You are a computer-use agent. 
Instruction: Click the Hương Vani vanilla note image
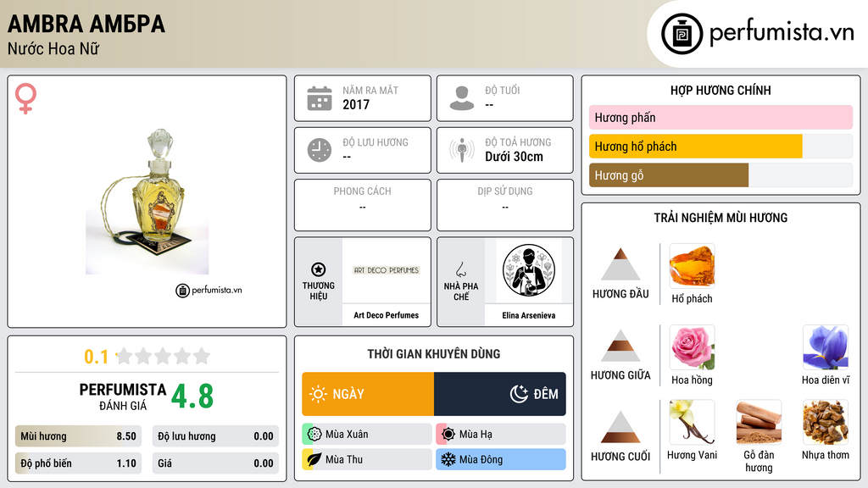coord(692,422)
